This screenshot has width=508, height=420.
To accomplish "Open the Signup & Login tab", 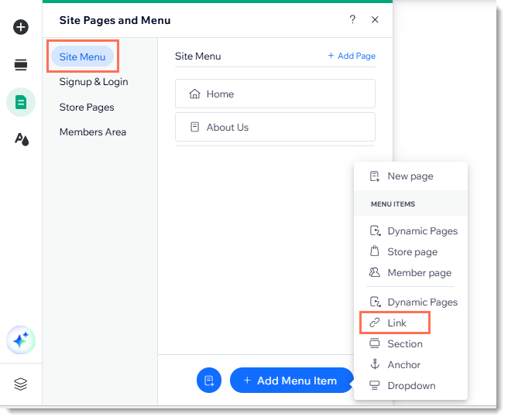I will 94,82.
